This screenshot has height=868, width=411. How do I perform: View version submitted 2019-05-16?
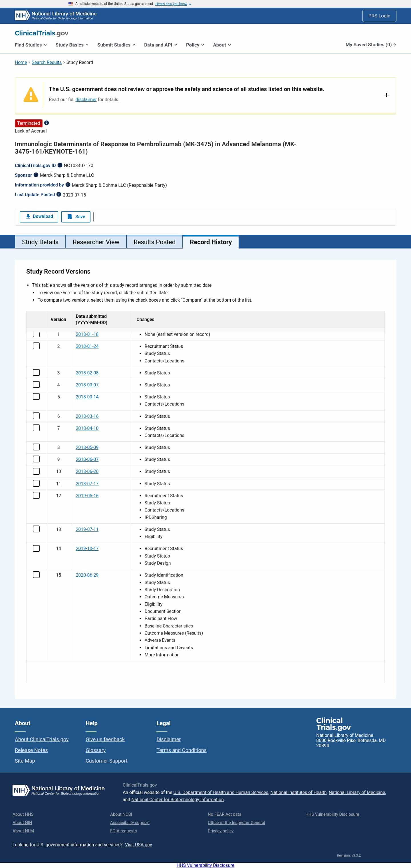point(87,495)
